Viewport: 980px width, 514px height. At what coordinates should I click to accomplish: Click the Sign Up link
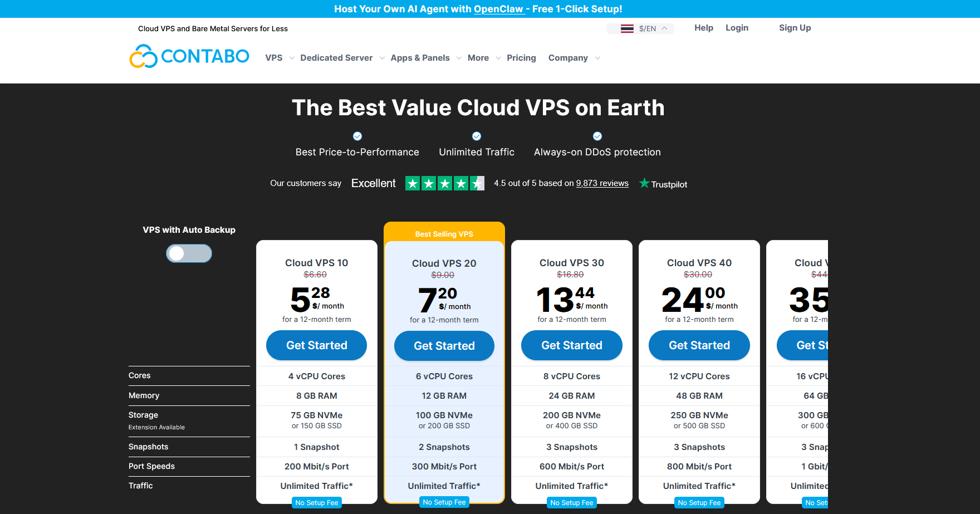click(795, 28)
